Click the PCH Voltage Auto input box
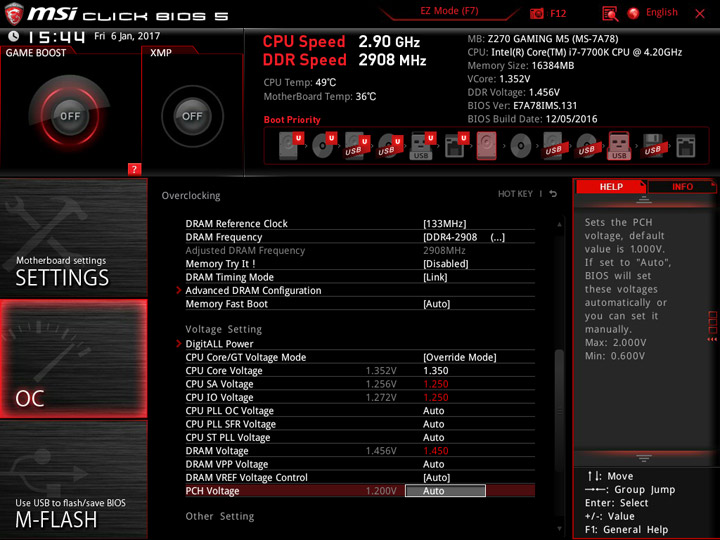The width and height of the screenshot is (720, 540). (445, 491)
